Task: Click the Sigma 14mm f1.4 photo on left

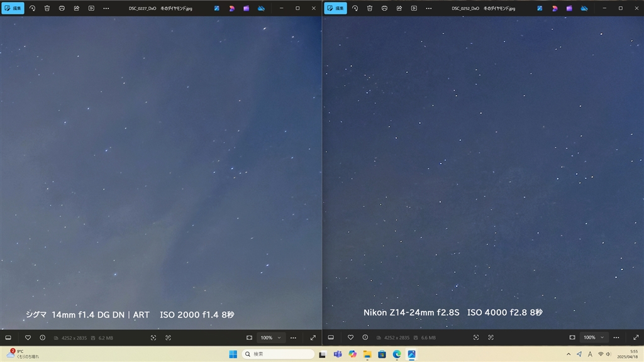Action: (160, 172)
